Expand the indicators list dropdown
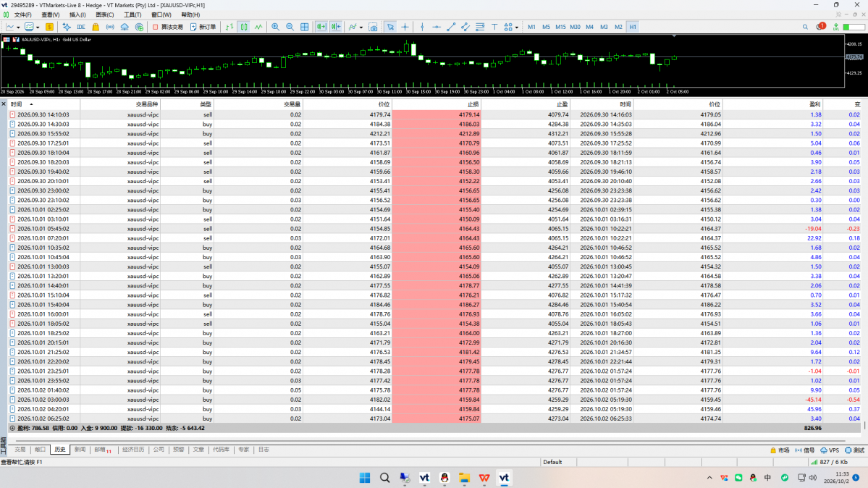 (x=361, y=27)
